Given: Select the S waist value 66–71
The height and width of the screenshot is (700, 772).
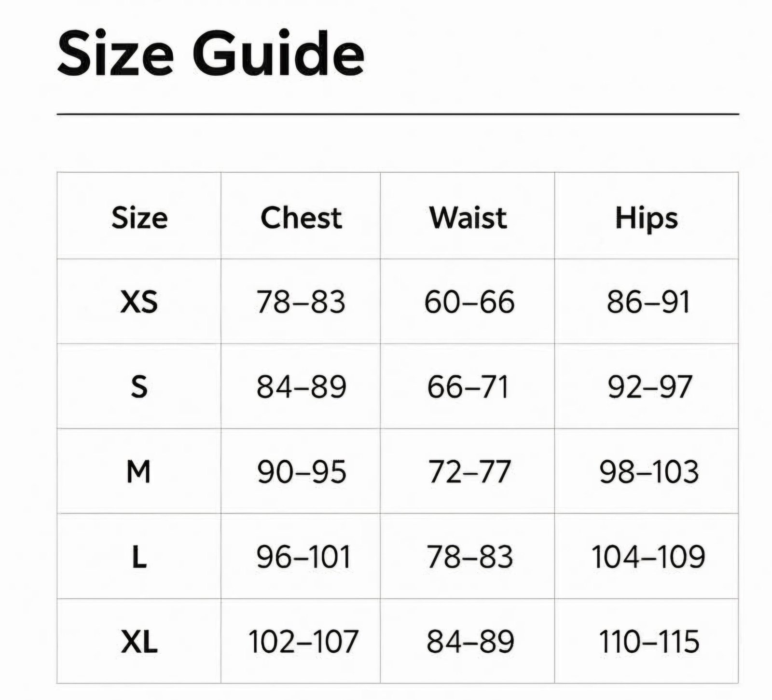Looking at the screenshot, I should coord(468,387).
